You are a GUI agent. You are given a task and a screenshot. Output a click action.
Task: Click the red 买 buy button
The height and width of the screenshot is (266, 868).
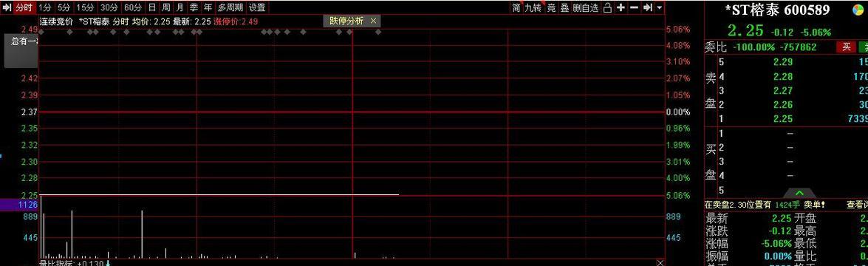(x=846, y=47)
